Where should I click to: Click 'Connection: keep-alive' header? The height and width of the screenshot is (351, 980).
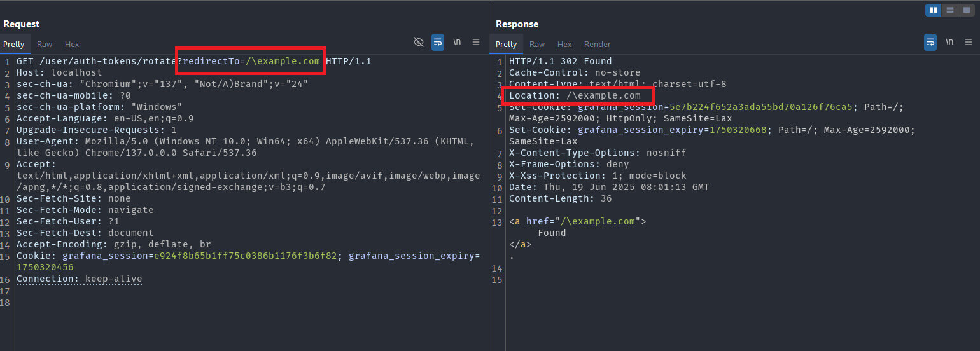click(80, 279)
